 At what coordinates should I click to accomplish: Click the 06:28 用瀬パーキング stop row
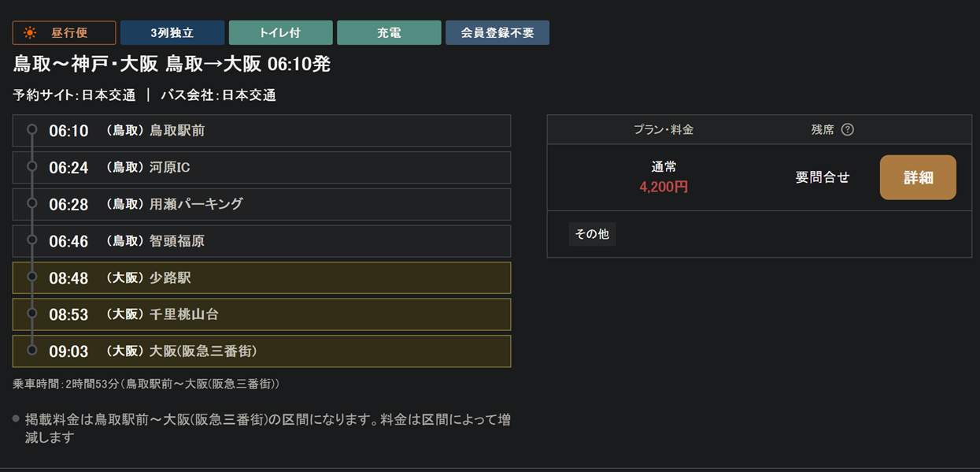(262, 204)
